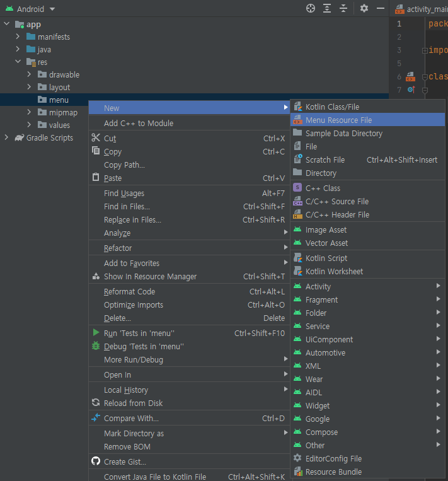Click C/C++ Header File icon
This screenshot has width=448, height=481.
tap(297, 214)
